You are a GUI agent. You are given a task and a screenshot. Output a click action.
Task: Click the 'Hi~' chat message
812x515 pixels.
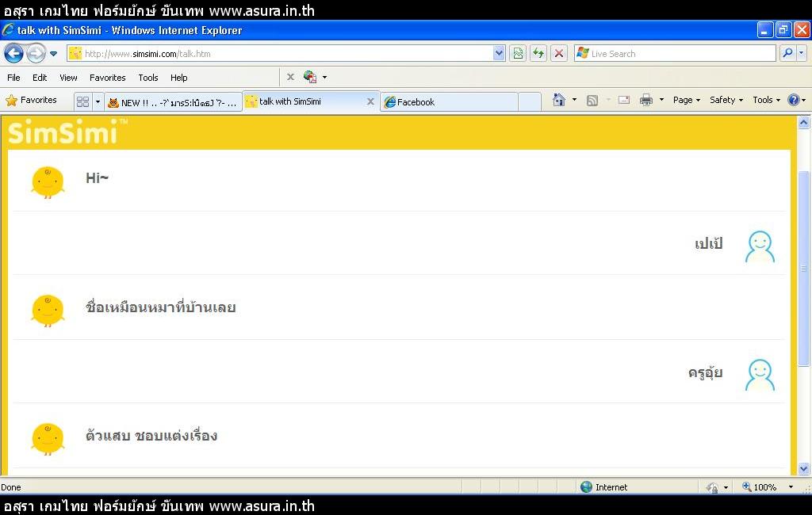click(x=97, y=178)
